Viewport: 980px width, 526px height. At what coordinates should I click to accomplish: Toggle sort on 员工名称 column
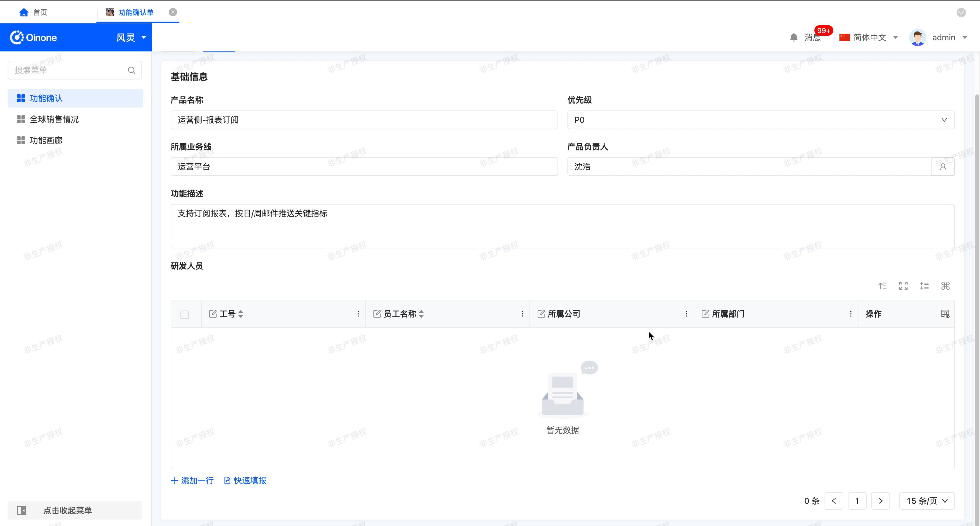click(421, 314)
